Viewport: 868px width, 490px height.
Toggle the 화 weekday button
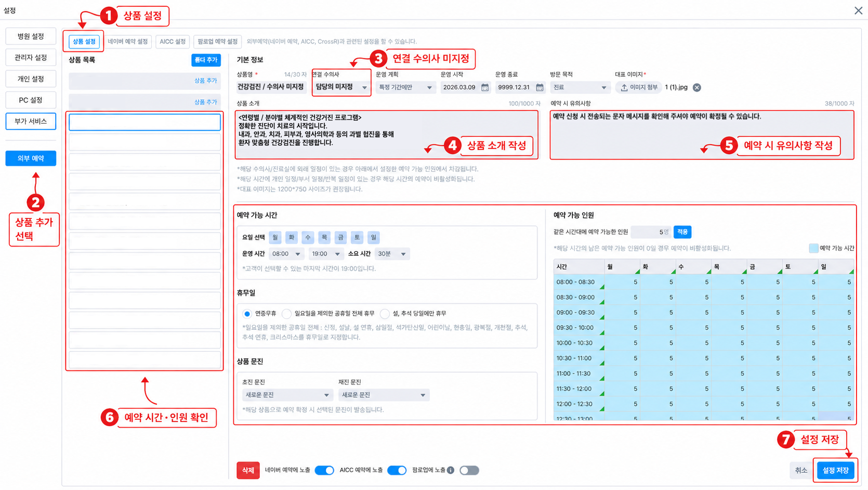[292, 238]
